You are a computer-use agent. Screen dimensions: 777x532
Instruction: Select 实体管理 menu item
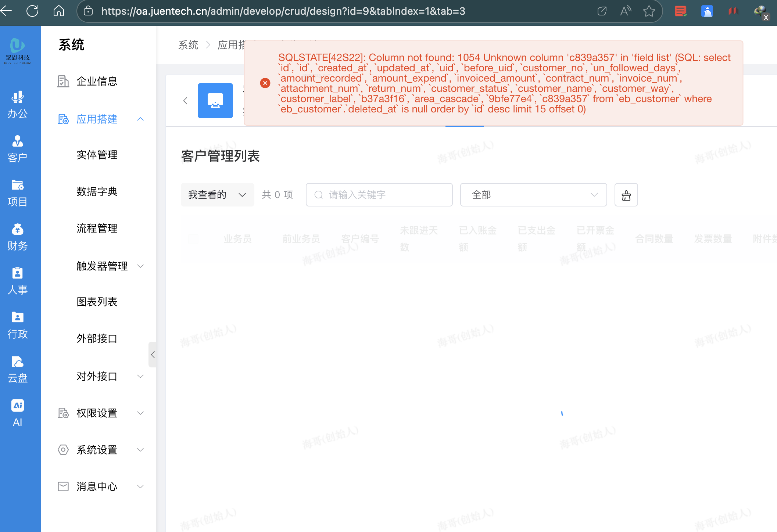point(97,155)
